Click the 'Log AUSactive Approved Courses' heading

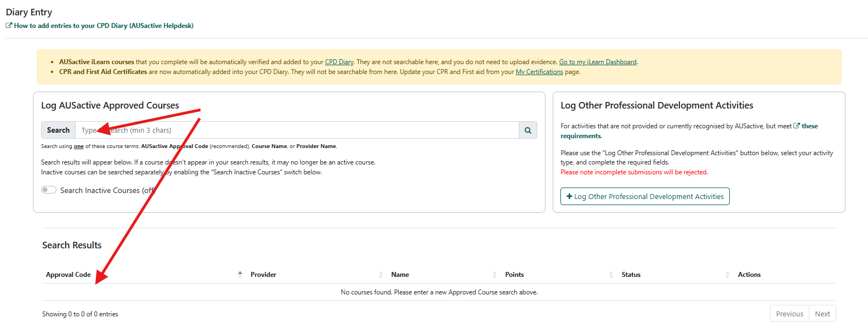coord(110,105)
